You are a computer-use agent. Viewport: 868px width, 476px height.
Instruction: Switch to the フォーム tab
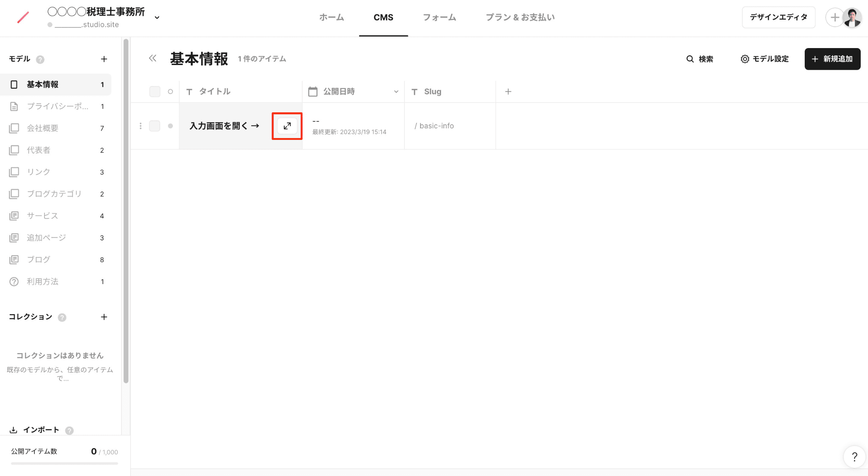coord(439,17)
